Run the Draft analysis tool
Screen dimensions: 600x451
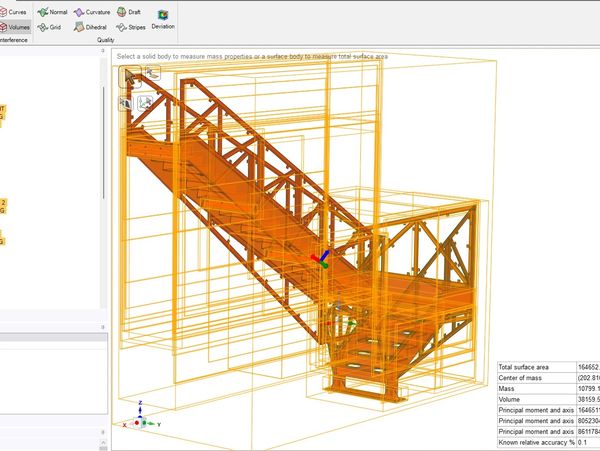pos(128,11)
